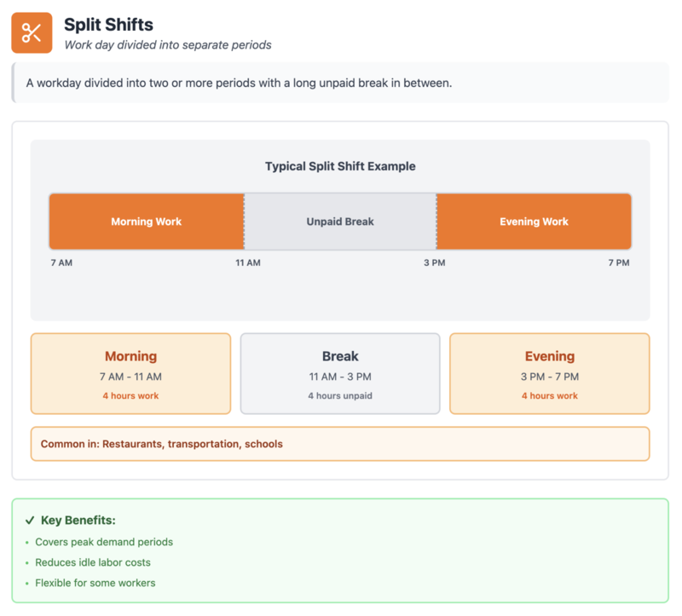Open the Break card showing 11 AM - 3 PM
Image resolution: width=682 pixels, height=616 pixels.
tap(340, 373)
